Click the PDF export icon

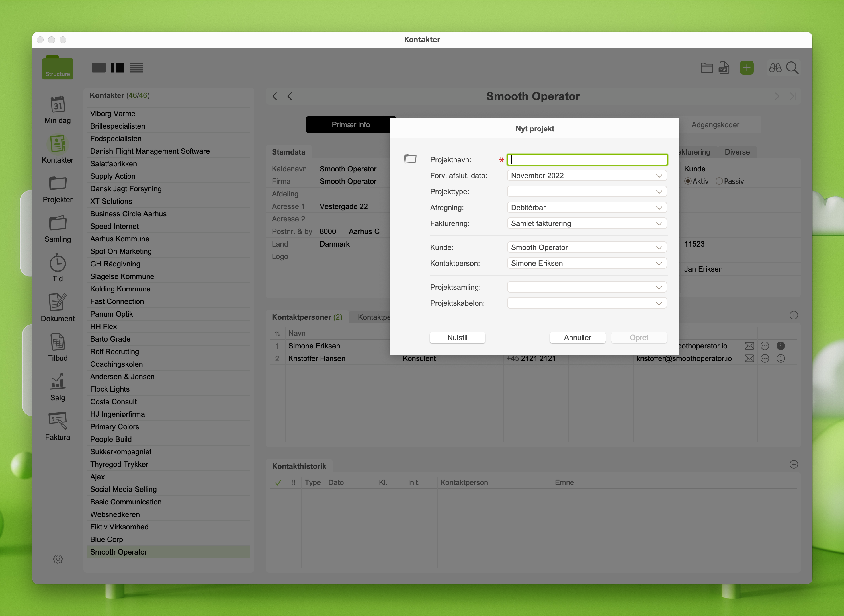point(724,68)
